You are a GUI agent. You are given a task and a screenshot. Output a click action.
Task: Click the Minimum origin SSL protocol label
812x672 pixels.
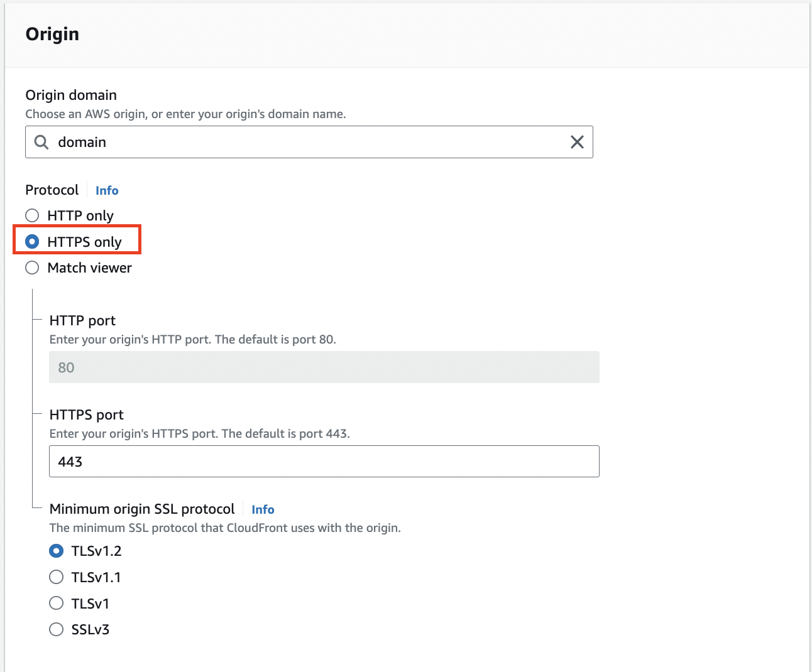(x=142, y=509)
